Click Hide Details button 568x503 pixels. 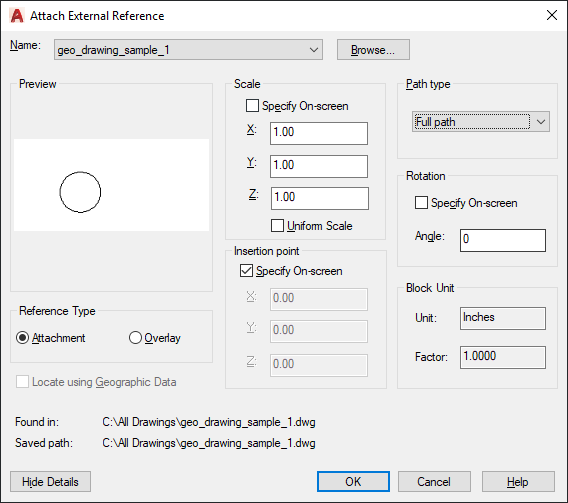coord(50,482)
